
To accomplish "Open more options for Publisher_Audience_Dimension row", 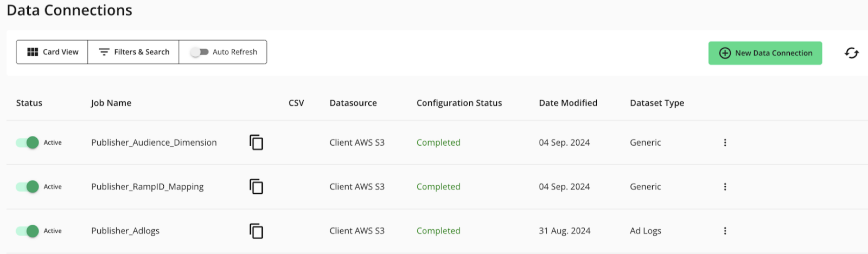I will coord(725,142).
